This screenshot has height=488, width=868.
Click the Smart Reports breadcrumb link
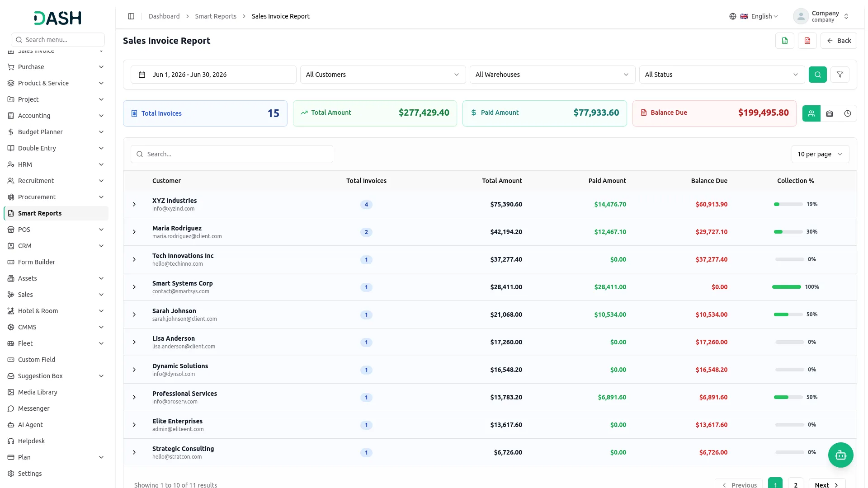pos(216,16)
